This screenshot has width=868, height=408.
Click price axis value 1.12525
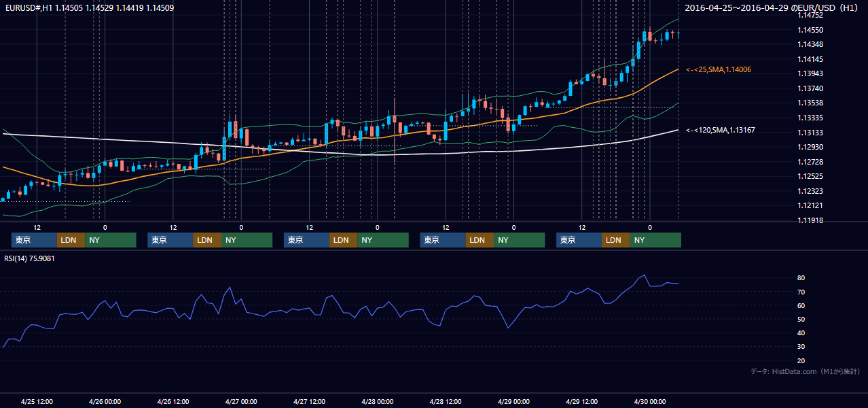pyautogui.click(x=810, y=176)
